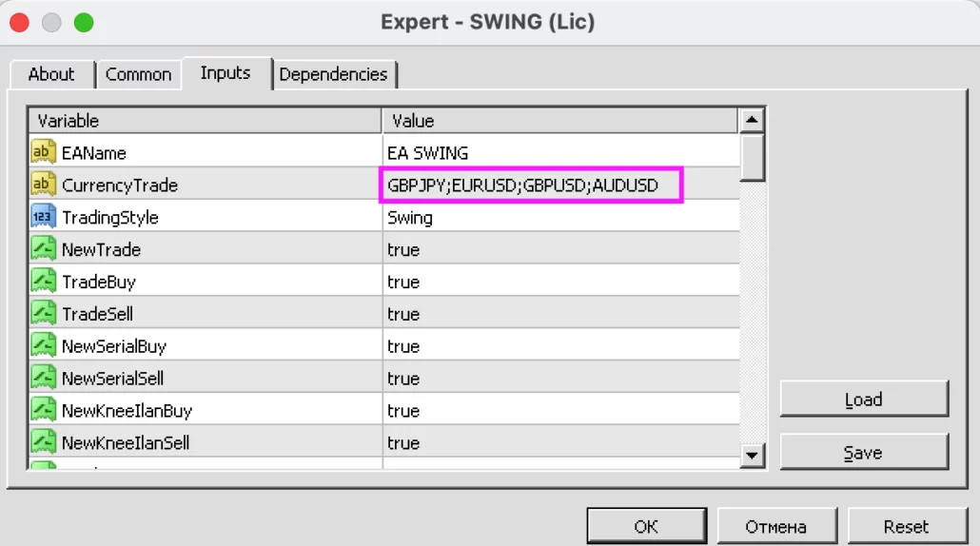Click the string icon beside CurrencyTrade
Viewport: 980px width, 546px height.
[x=43, y=185]
